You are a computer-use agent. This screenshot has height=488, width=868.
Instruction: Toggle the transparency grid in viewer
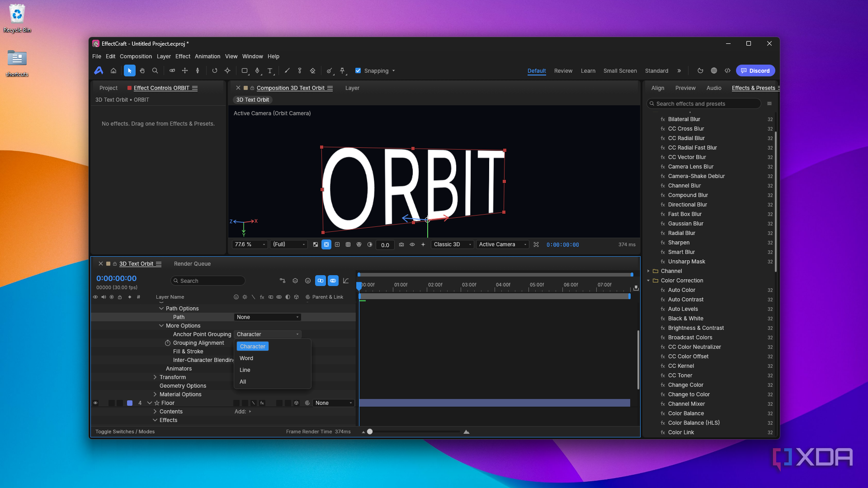click(x=316, y=244)
